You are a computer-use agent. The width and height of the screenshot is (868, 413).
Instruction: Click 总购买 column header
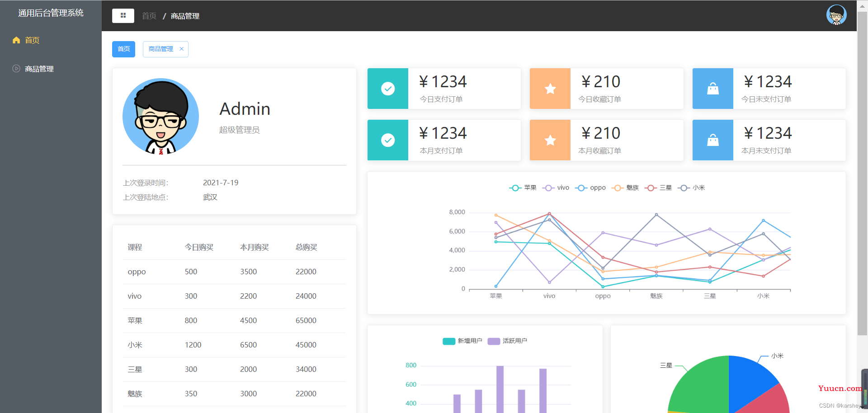307,247
